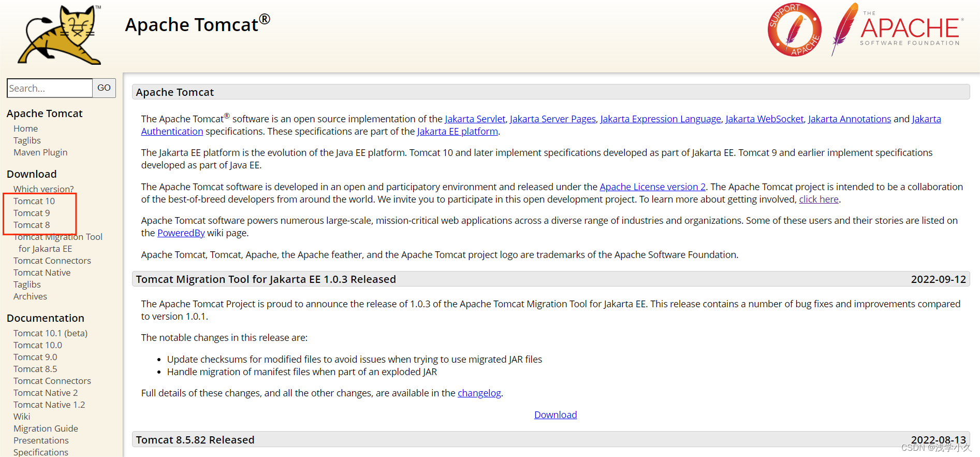This screenshot has width=980, height=457.
Task: Follow the Jakarta Expression Language link
Action: tap(661, 119)
